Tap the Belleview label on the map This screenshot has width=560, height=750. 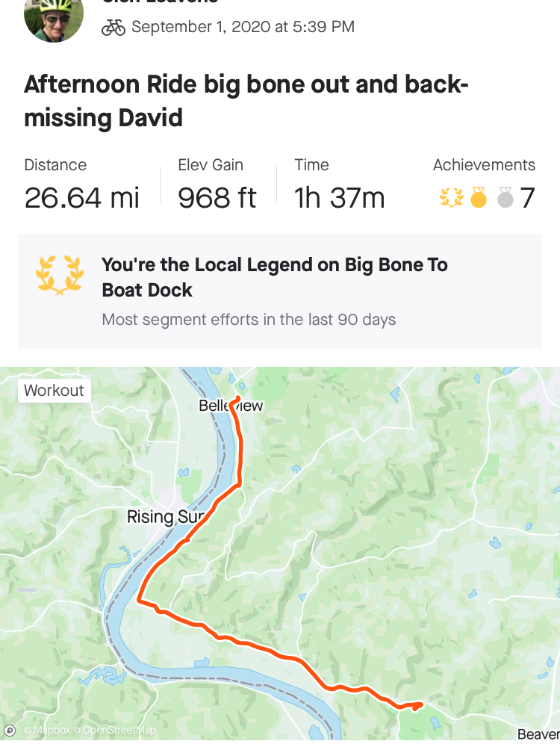(231, 406)
